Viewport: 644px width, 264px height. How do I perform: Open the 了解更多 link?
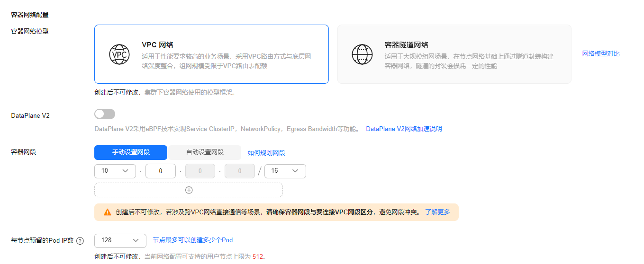[x=437, y=212]
